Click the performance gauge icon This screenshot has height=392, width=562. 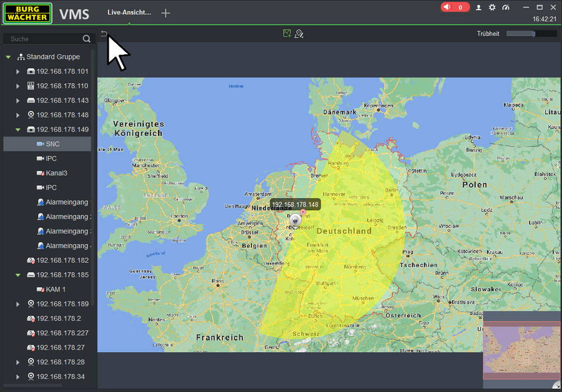(506, 7)
